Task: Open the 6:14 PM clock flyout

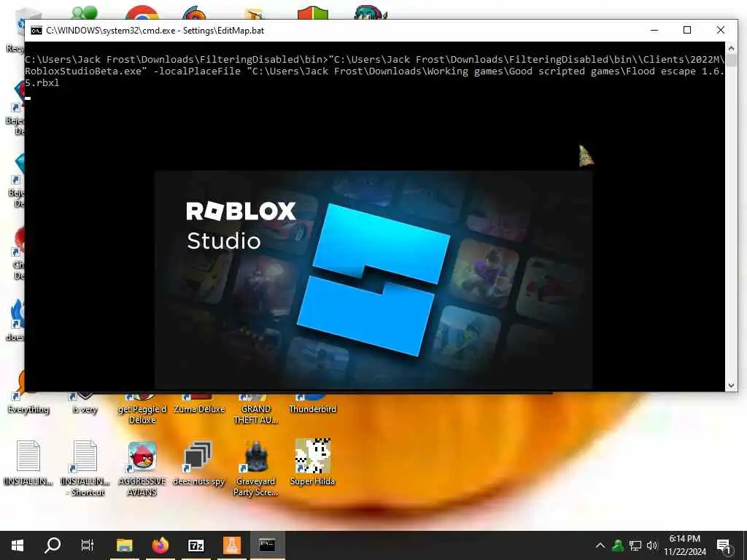Action: click(x=684, y=539)
